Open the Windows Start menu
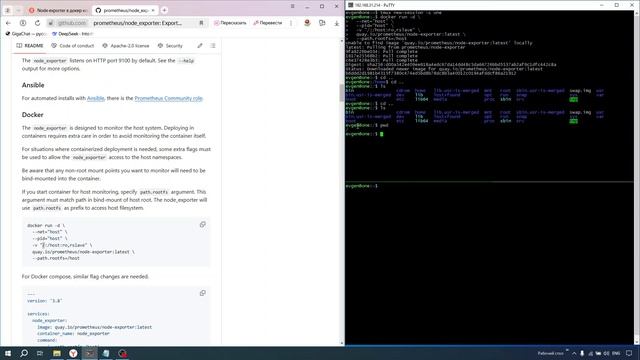 8,353
